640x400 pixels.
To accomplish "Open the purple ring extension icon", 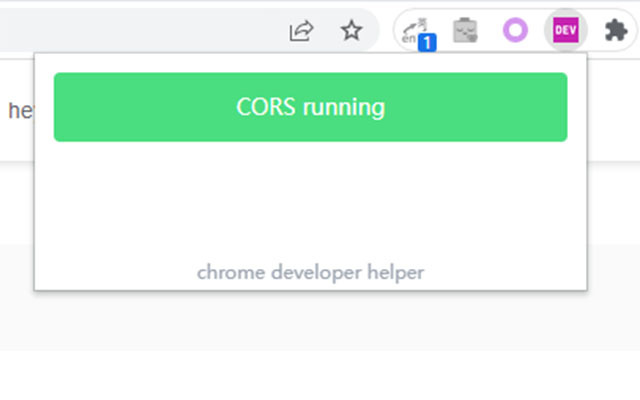I will [515, 30].
